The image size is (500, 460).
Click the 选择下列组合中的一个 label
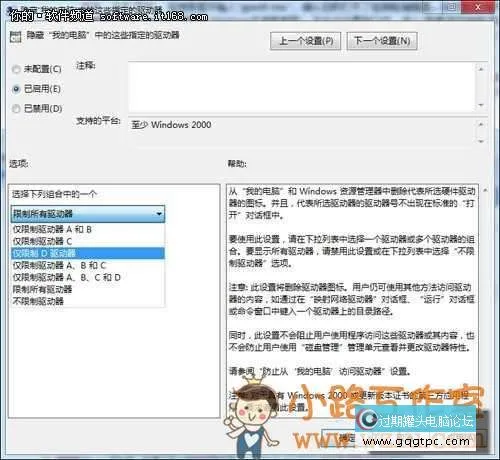[x=54, y=194]
